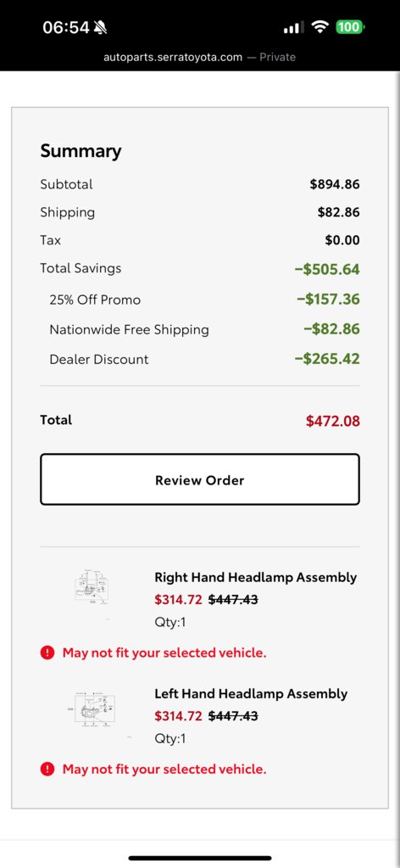
Task: Tap the 25% Off Promo line
Action: tap(200, 300)
